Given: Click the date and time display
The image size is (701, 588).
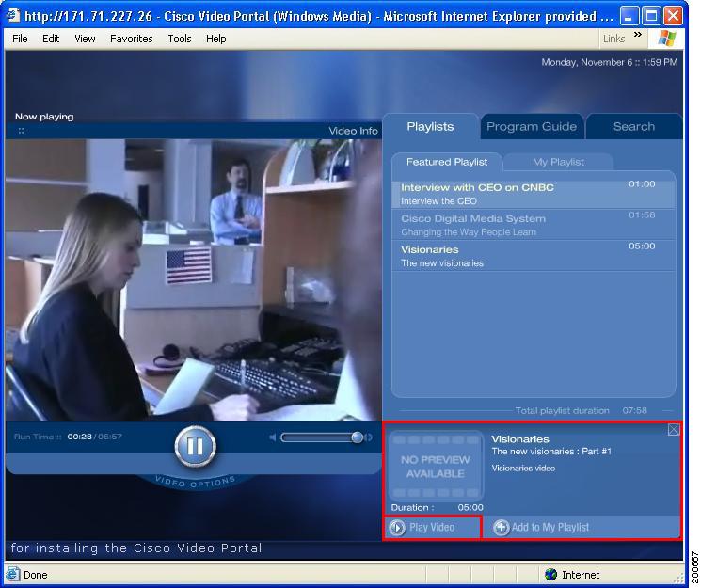Looking at the screenshot, I should click(610, 62).
